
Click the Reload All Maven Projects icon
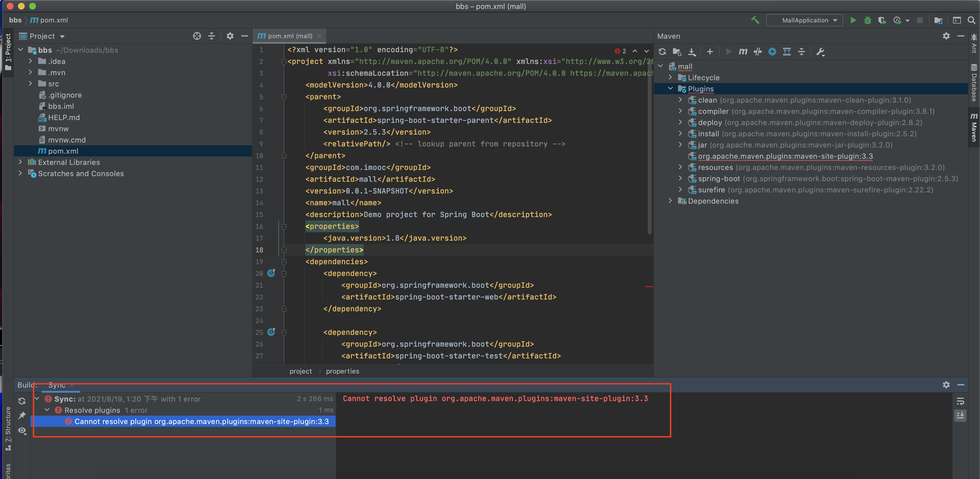point(662,52)
